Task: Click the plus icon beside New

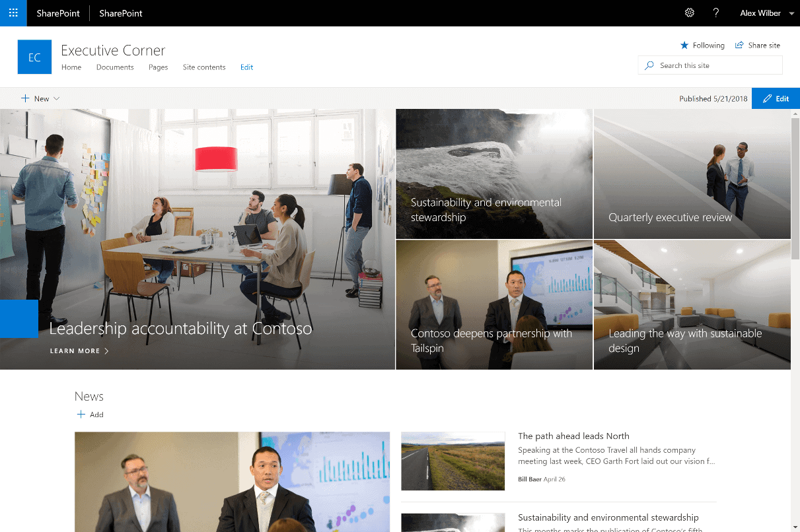Action: pyautogui.click(x=25, y=98)
